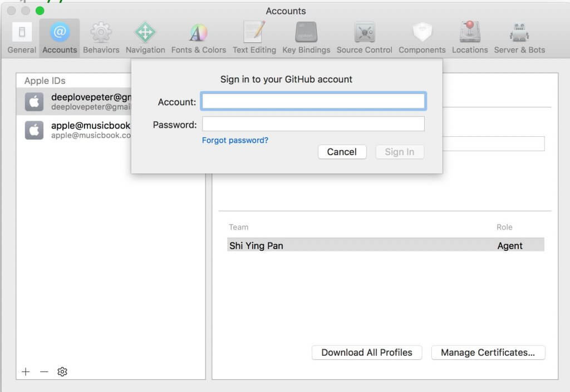Click the Team column header

[238, 227]
